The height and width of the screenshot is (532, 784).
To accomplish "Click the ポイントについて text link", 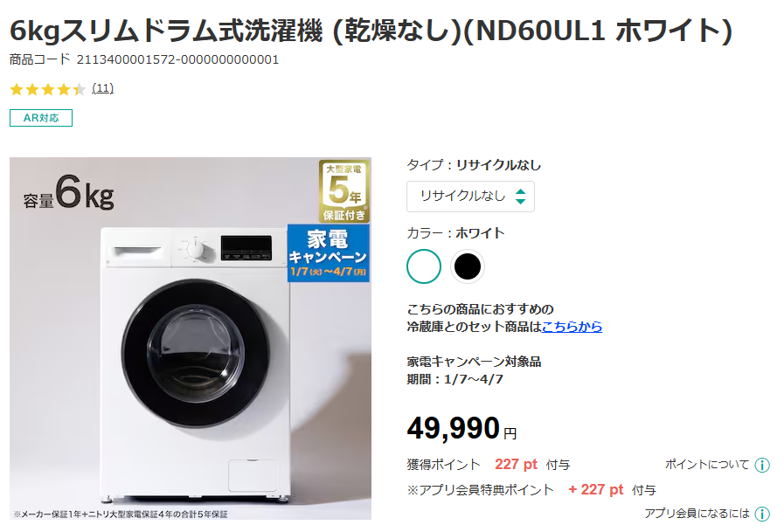I will click(706, 465).
